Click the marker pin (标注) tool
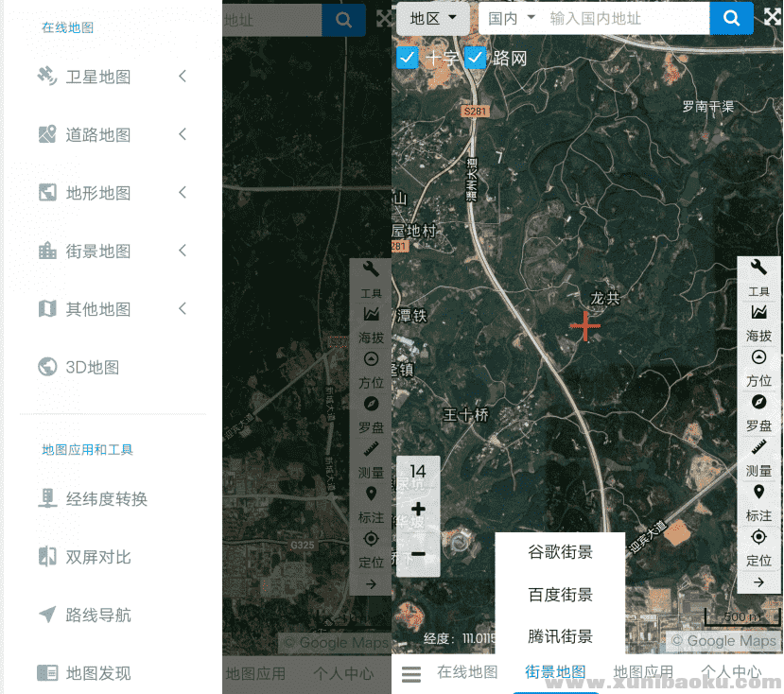 tap(758, 493)
